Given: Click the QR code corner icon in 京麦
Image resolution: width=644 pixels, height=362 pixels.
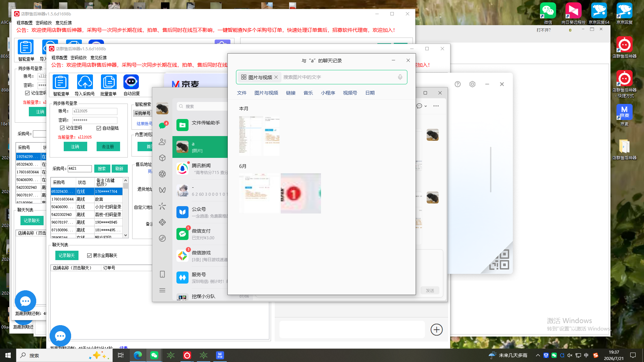Looking at the screenshot, I should point(499,260).
